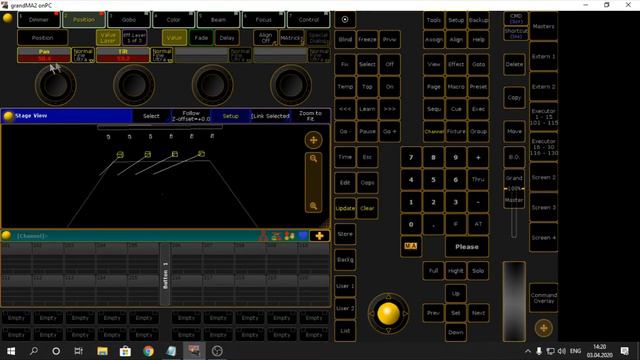Viewport: 640px width, 360px height.
Task: Open Pan resolution Normal/Fine/Ultra selector
Action: (83, 55)
